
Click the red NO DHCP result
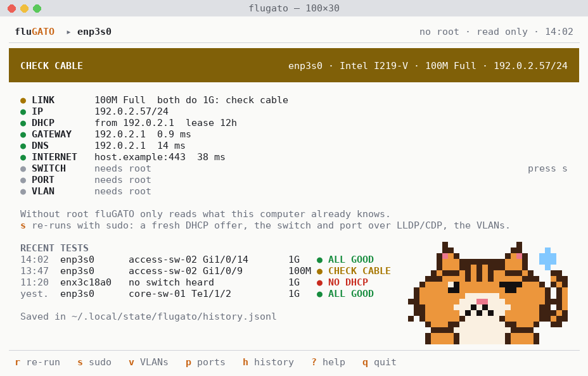click(348, 282)
